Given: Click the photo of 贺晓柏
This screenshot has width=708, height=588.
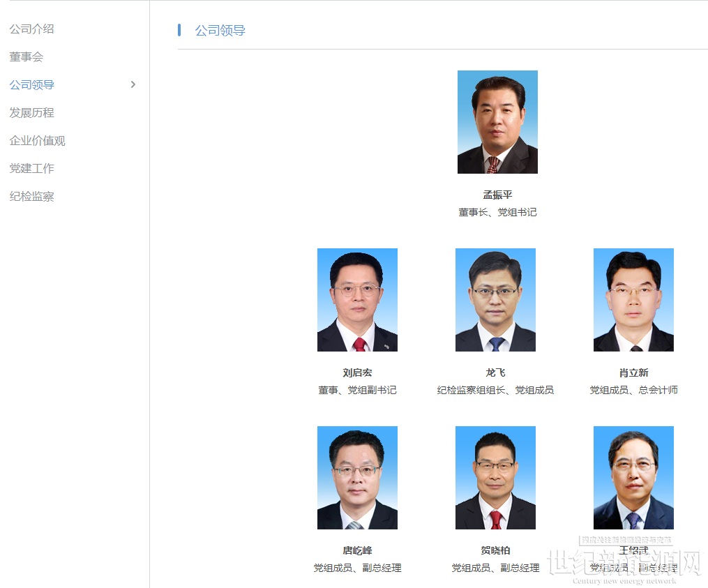Looking at the screenshot, I should click(495, 478).
